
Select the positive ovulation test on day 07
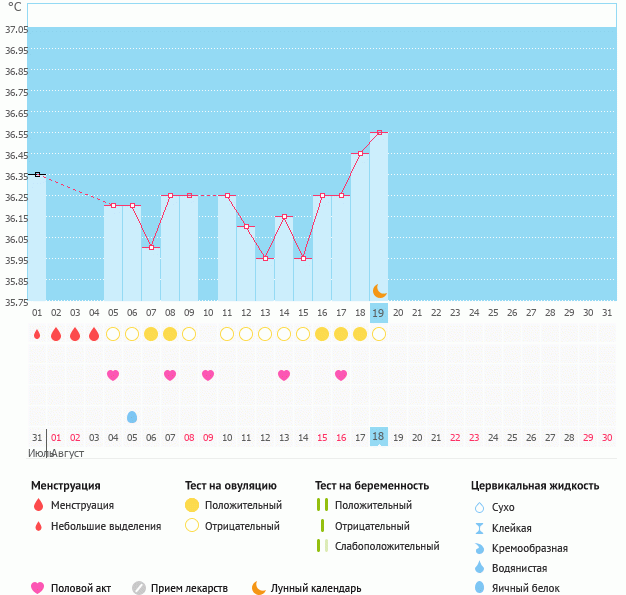(x=151, y=334)
